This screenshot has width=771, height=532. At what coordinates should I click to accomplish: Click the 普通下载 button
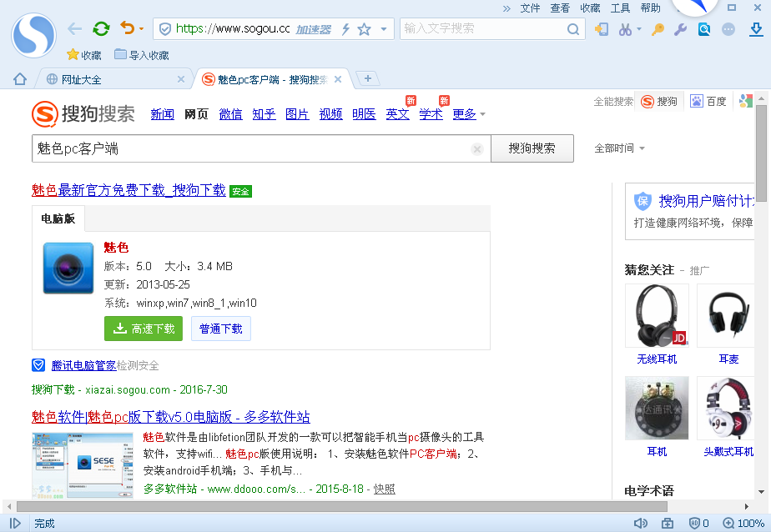click(221, 329)
